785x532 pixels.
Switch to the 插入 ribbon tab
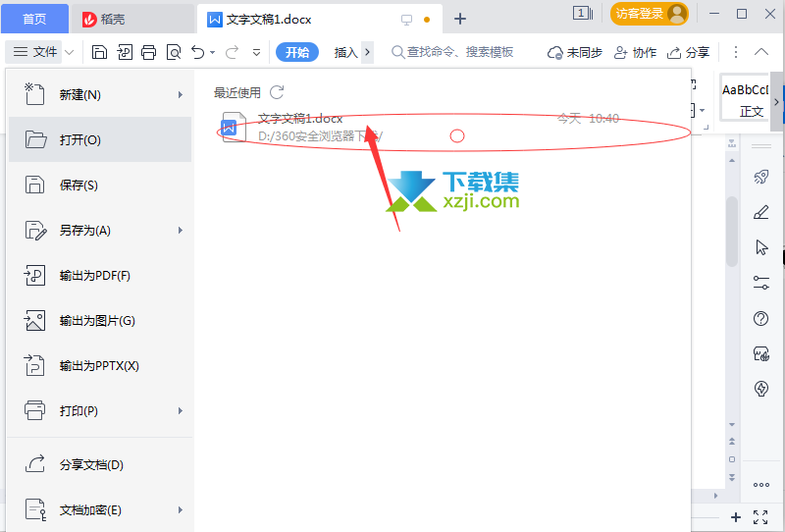pos(345,52)
